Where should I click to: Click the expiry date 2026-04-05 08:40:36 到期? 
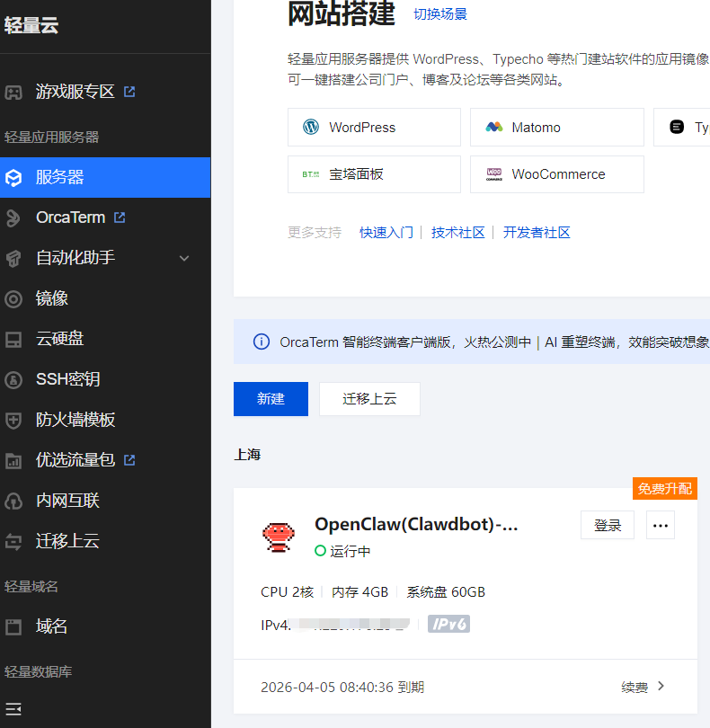tap(342, 687)
